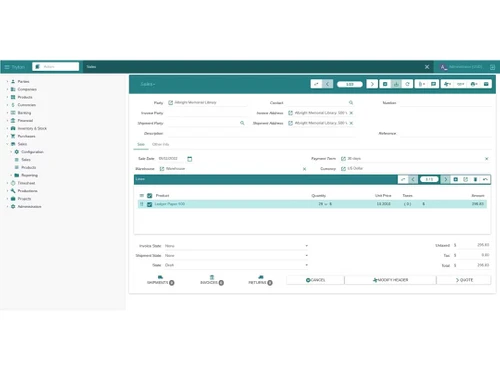Undelete the line in Lines toolbar
Viewport: 500px width, 375px height.
point(485,179)
